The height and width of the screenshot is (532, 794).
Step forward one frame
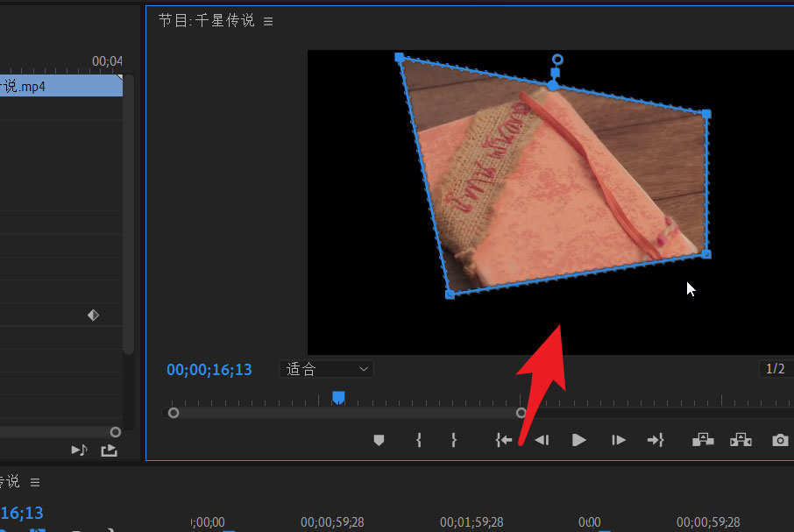coord(619,440)
